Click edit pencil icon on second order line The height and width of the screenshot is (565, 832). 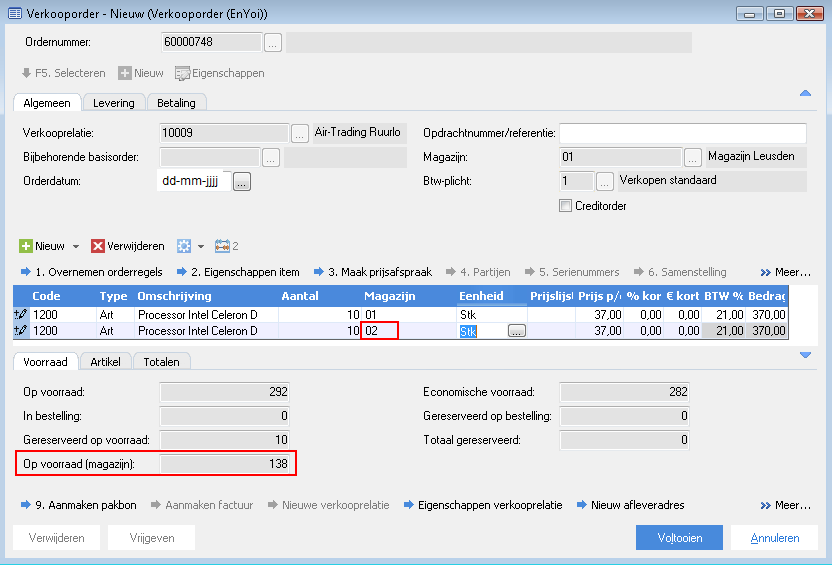[21, 331]
